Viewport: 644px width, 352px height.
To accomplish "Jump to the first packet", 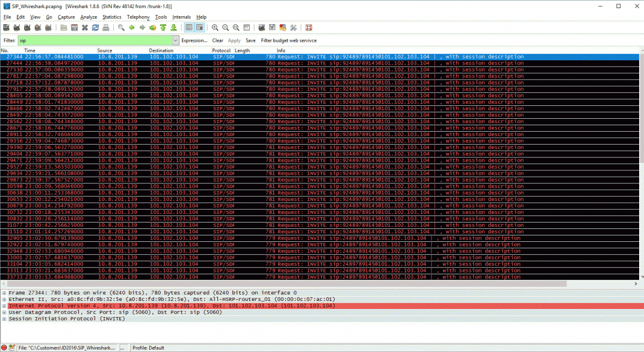I will [x=163, y=27].
